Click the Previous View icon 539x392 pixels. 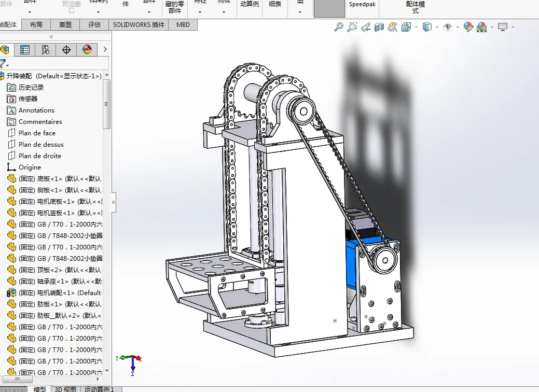(x=366, y=27)
